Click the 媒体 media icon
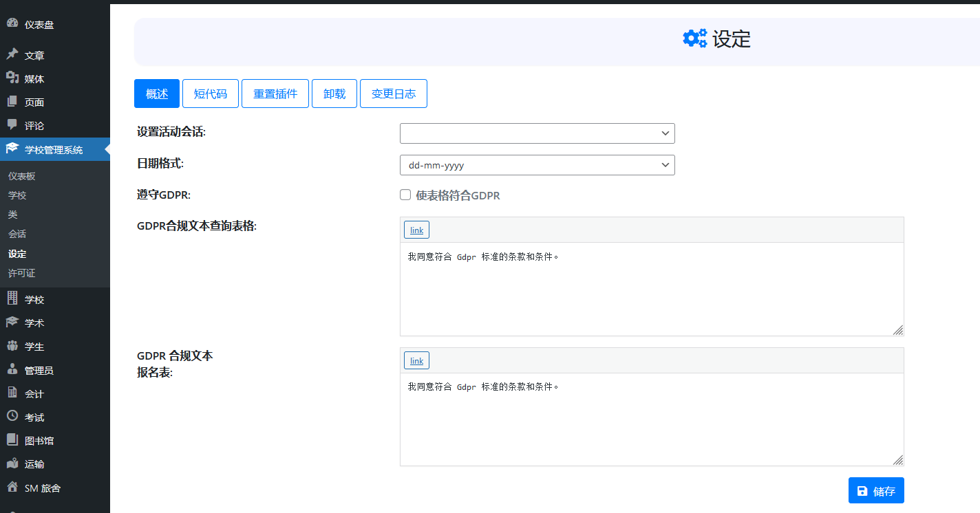 tap(12, 78)
